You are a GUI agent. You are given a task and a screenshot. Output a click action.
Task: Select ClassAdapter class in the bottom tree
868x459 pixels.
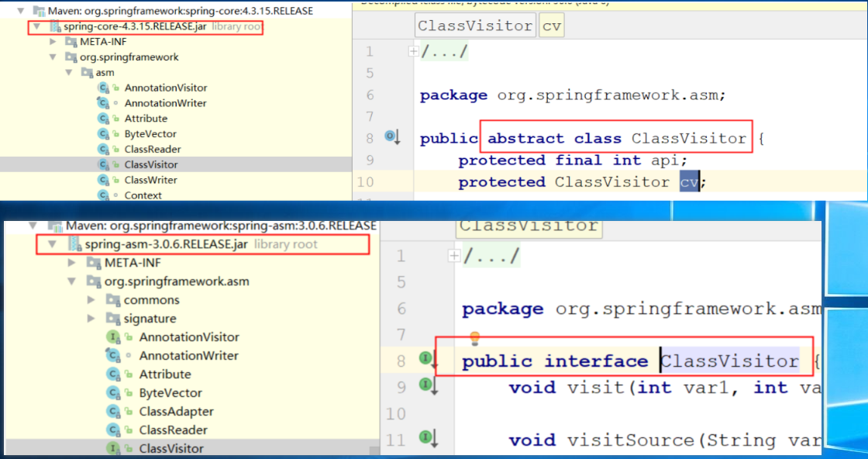pos(176,412)
